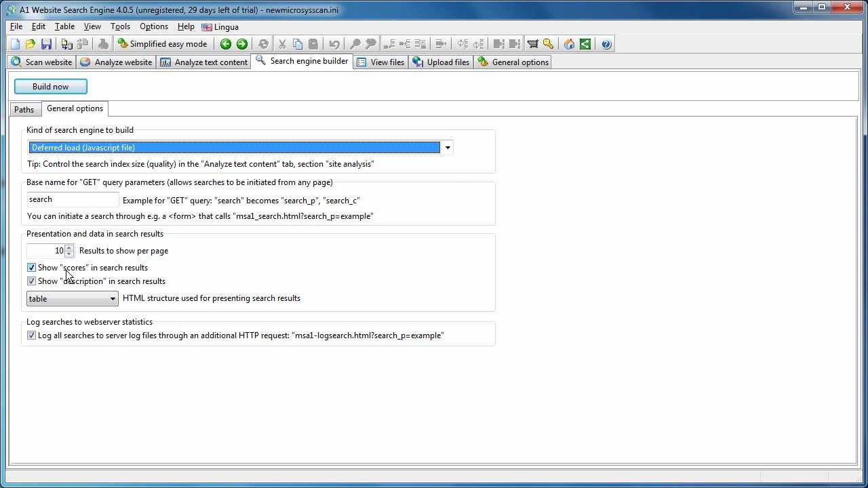Click the green back arrow icon
868x488 pixels.
pyautogui.click(x=226, y=44)
